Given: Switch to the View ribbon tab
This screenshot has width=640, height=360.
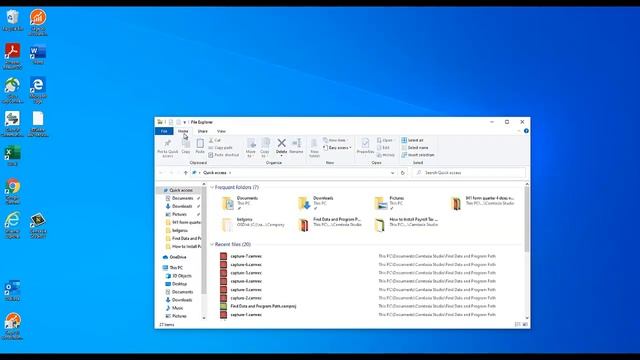Looking at the screenshot, I should 221,131.
